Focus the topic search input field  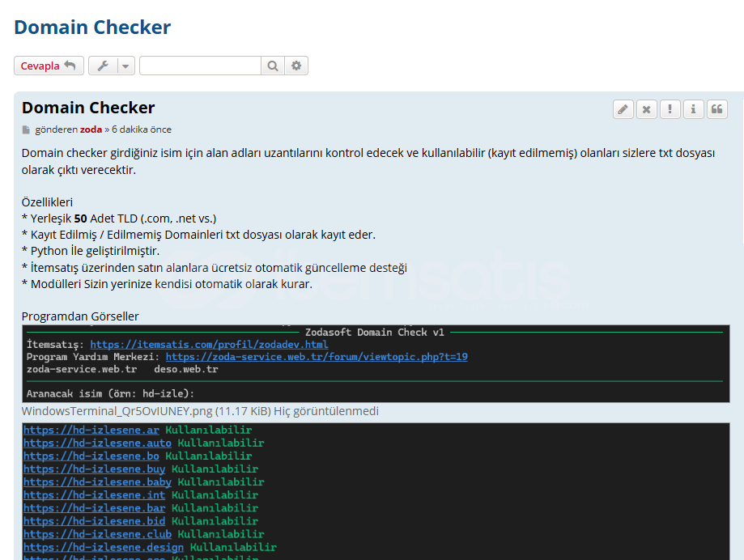pos(200,66)
